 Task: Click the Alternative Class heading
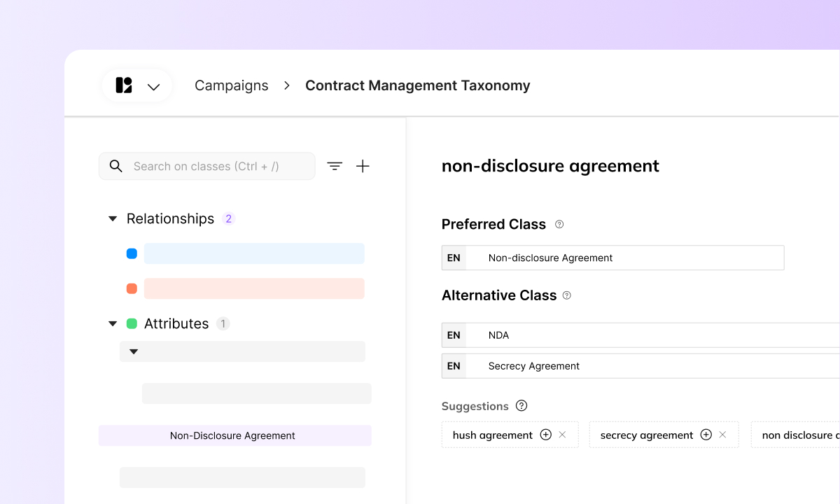(x=499, y=295)
